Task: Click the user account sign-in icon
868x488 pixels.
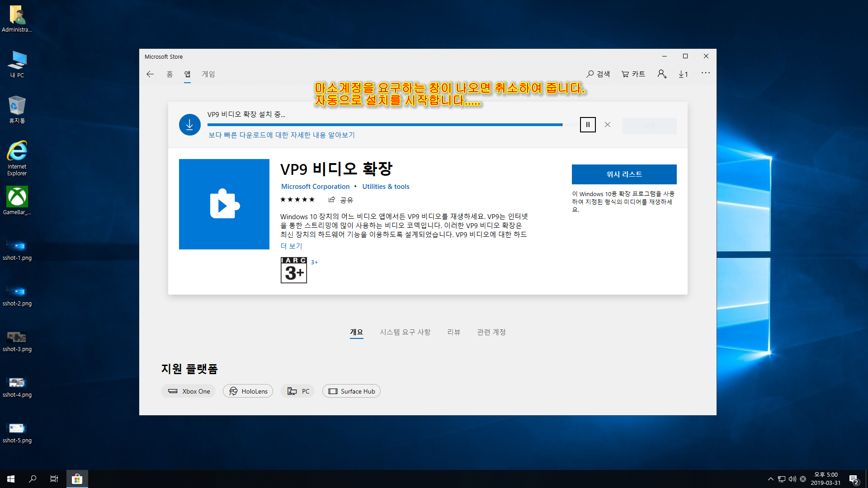Action: click(662, 74)
